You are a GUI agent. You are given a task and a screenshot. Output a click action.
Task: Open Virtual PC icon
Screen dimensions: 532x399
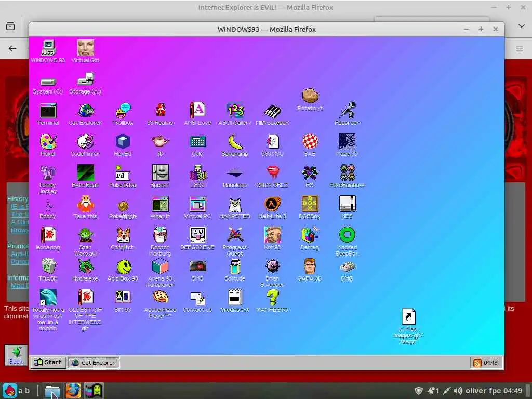197,204
